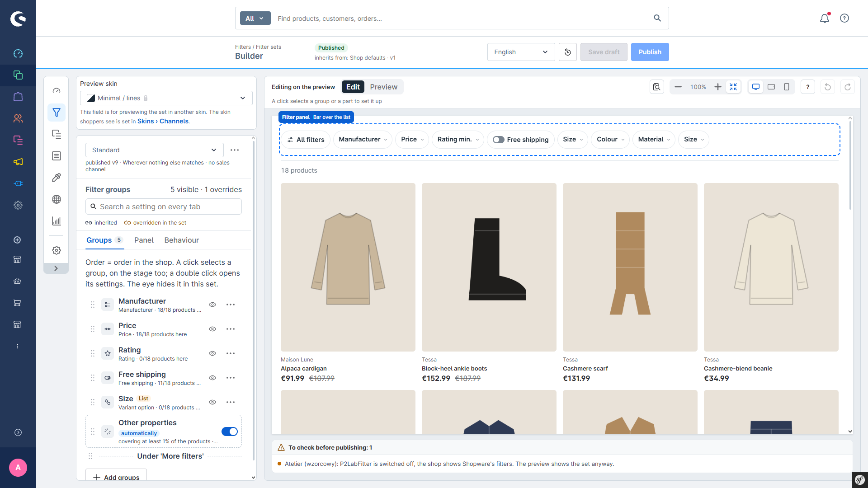Click the Publish button

[650, 52]
